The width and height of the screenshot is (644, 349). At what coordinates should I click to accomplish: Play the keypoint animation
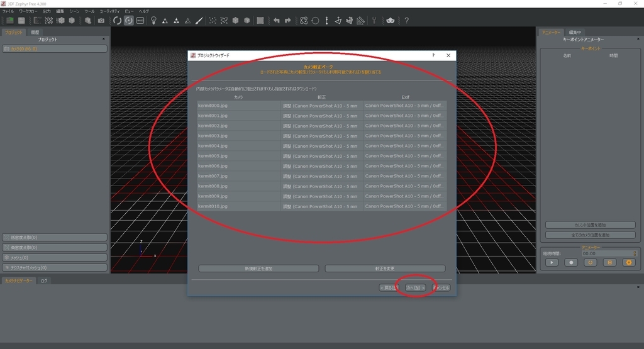click(x=552, y=263)
